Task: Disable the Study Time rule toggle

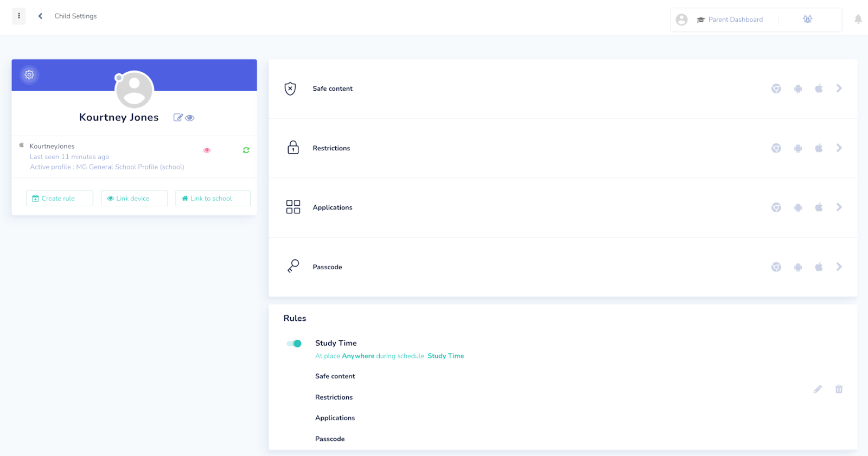Action: pyautogui.click(x=294, y=344)
